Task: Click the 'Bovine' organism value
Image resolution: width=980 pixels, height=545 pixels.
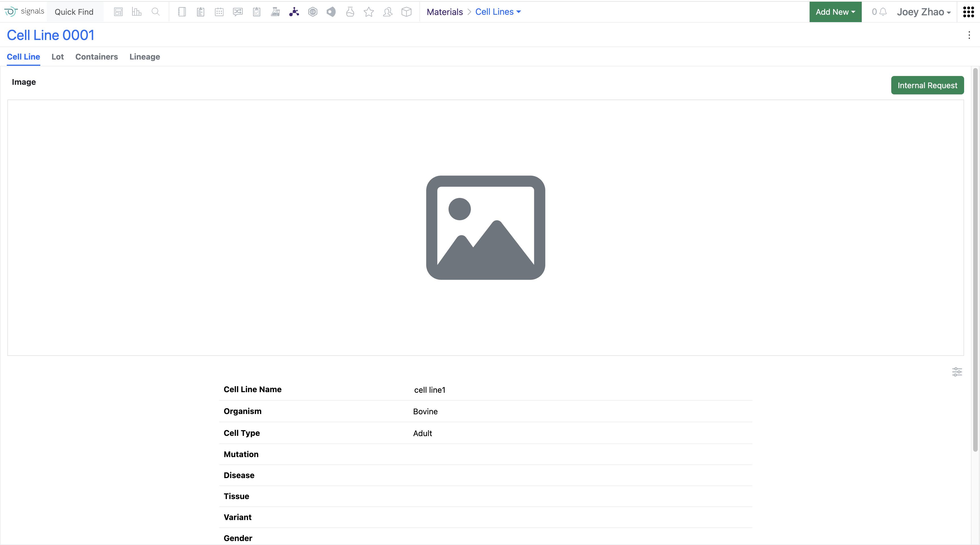Action: 425,411
